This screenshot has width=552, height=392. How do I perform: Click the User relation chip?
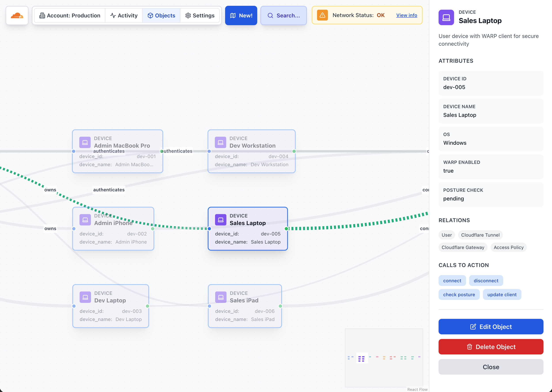click(446, 235)
